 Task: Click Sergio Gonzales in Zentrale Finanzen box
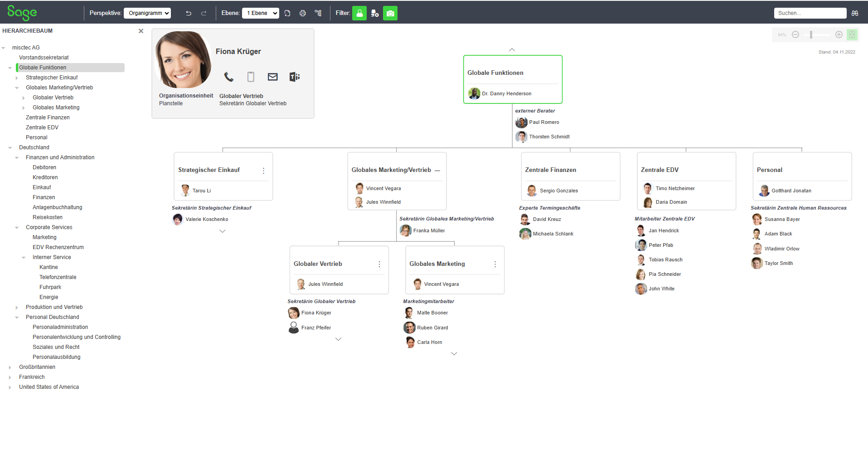[x=559, y=191]
